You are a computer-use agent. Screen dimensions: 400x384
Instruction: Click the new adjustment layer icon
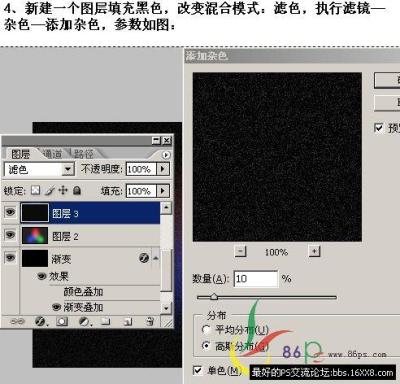pos(84,321)
